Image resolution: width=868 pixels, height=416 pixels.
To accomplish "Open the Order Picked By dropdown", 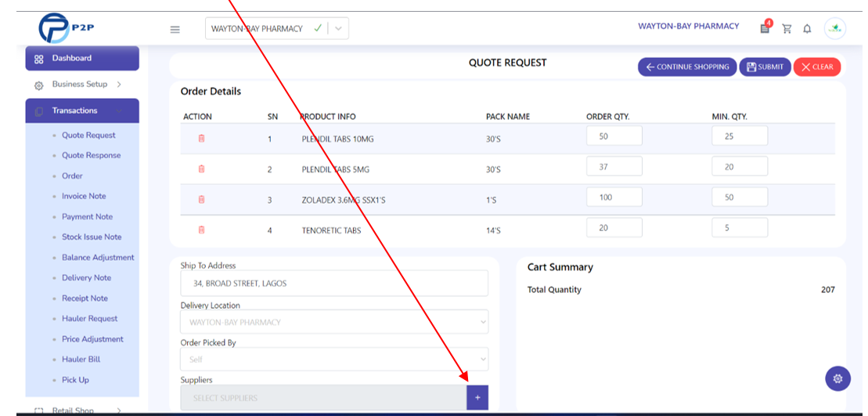I will tap(334, 360).
